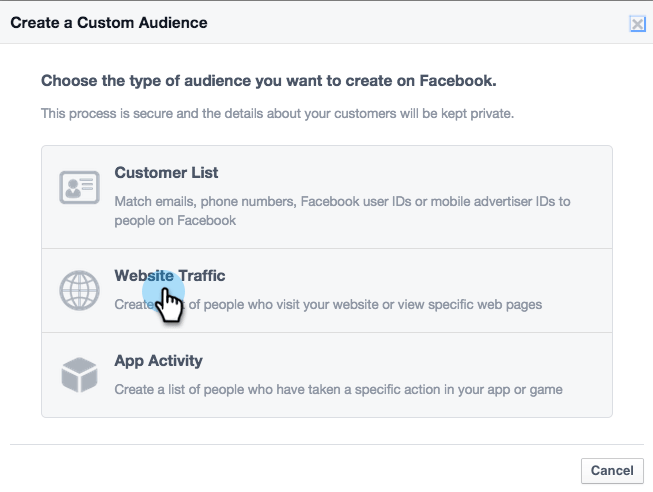This screenshot has width=653, height=492.
Task: Click the App Activity cube icon
Action: (x=79, y=375)
